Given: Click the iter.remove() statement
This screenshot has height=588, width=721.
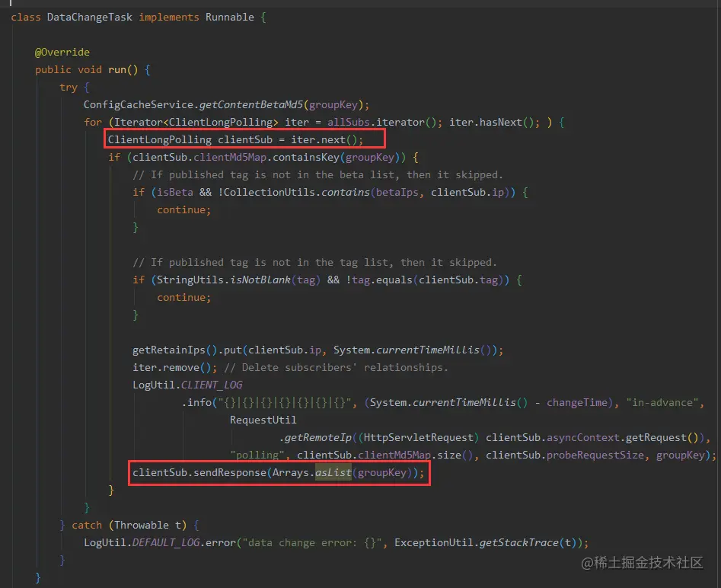Looking at the screenshot, I should point(175,367).
